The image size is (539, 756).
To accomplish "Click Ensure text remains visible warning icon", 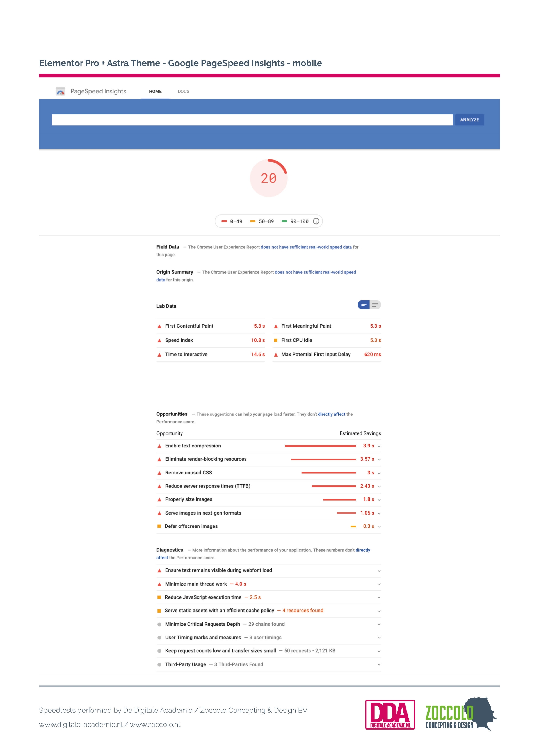I will (159, 570).
